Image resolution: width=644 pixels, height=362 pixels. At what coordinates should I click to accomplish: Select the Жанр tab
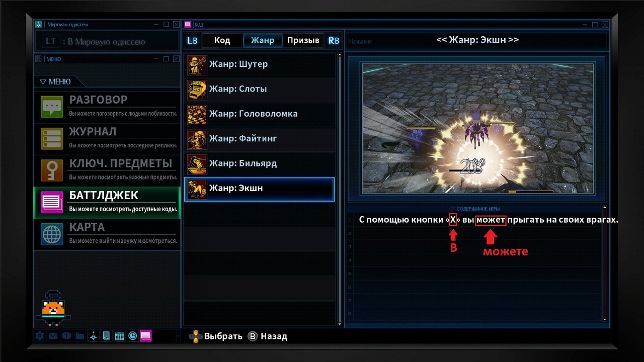pos(262,41)
